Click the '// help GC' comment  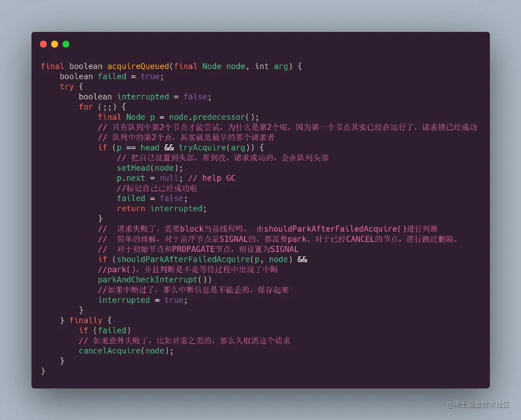click(x=212, y=178)
